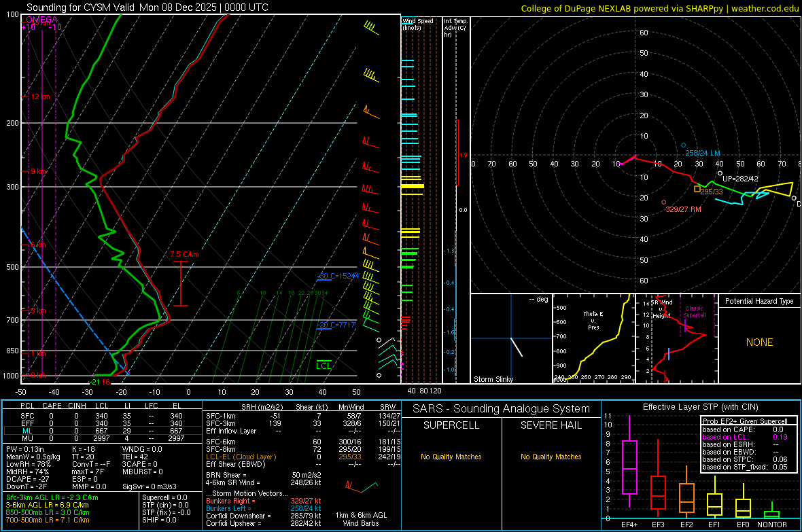Viewport: 802px width, 532px height.
Task: Click the -20 C=7717' height label
Action: [336, 325]
